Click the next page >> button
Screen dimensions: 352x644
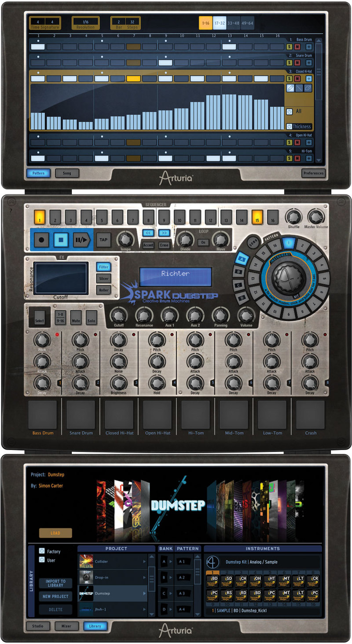click(164, 233)
